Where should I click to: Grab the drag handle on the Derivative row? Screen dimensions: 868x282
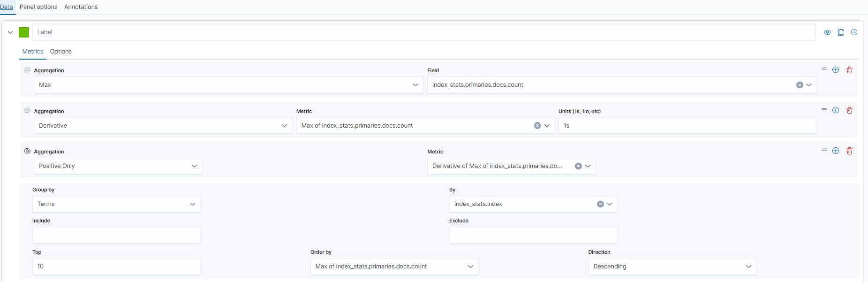823,109
